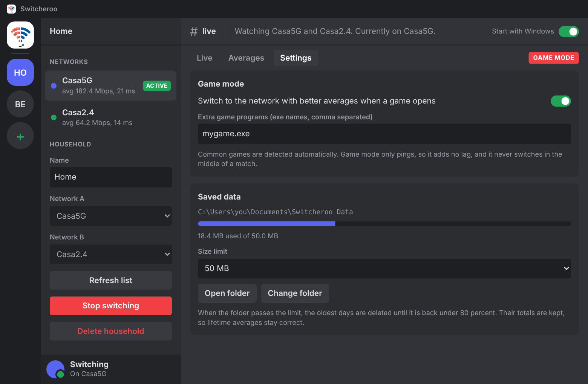Screen dimensions: 588x384
Task: Click the hash icon beside live
Action: (194, 31)
